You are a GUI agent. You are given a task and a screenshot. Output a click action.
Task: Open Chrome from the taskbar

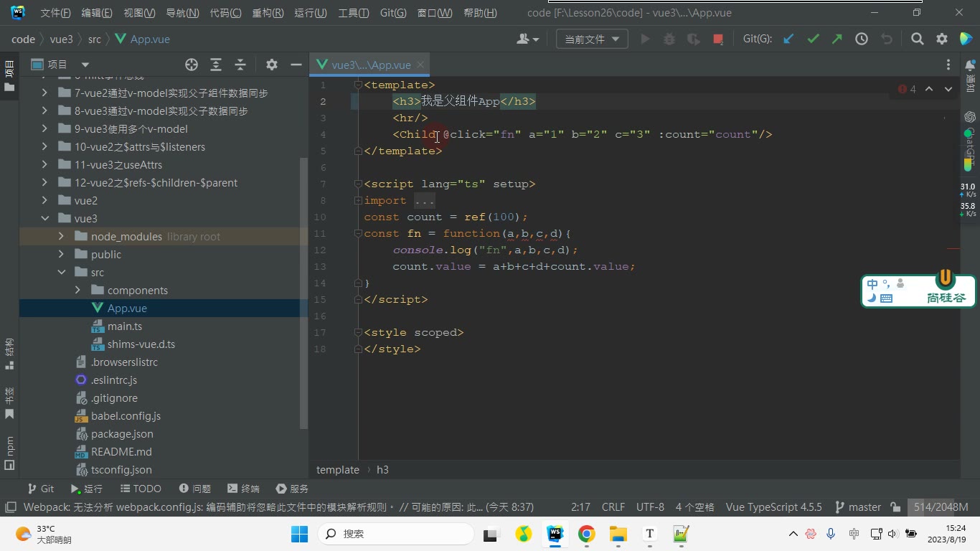587,534
